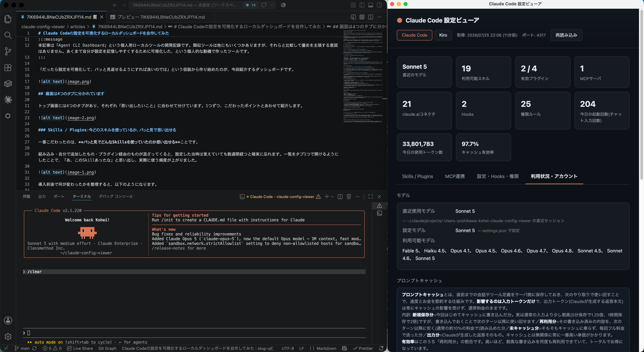Click the 再読み込み button in the viewer
644x352 pixels.
tap(566, 35)
